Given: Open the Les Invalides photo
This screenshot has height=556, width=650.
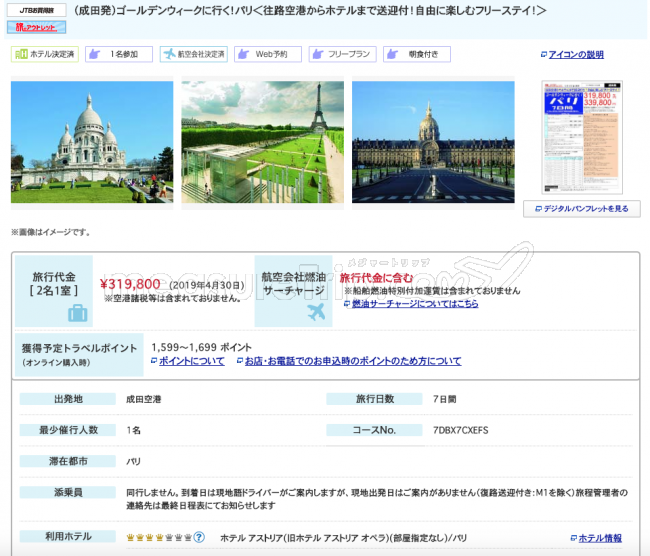Looking at the screenshot, I should pyautogui.click(x=433, y=142).
